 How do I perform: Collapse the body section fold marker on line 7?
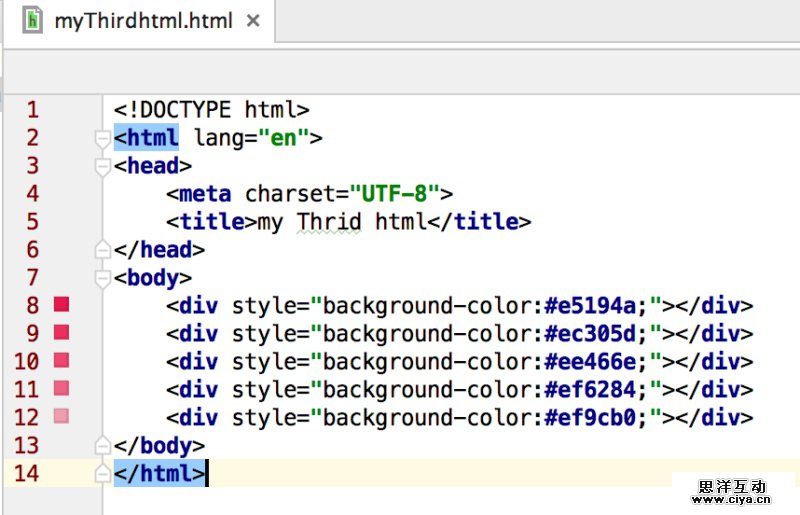point(101,278)
